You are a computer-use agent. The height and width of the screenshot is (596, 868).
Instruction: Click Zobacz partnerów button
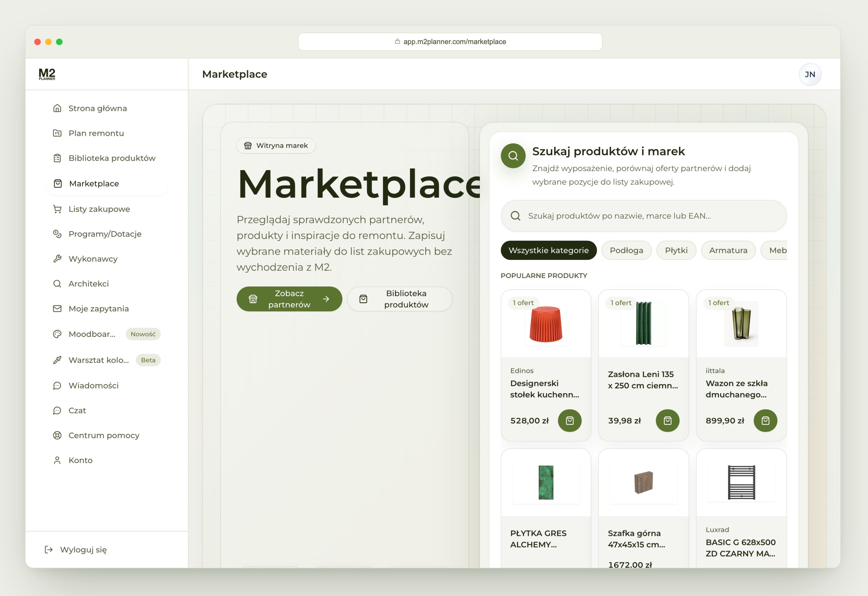(x=289, y=299)
